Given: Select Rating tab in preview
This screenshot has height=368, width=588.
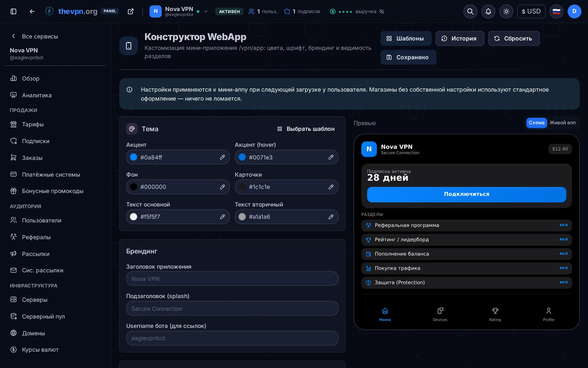Looking at the screenshot, I should (x=495, y=314).
